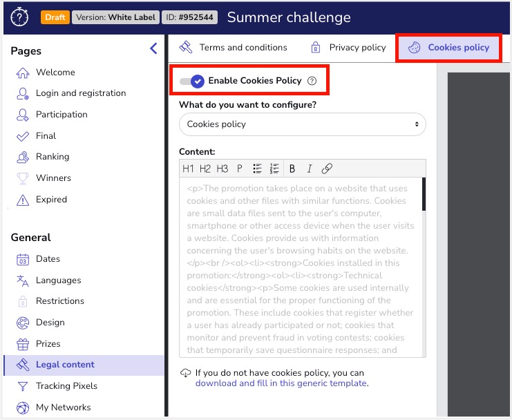The width and height of the screenshot is (512, 420).
Task: Open the Cookies policy tab
Action: (x=449, y=48)
